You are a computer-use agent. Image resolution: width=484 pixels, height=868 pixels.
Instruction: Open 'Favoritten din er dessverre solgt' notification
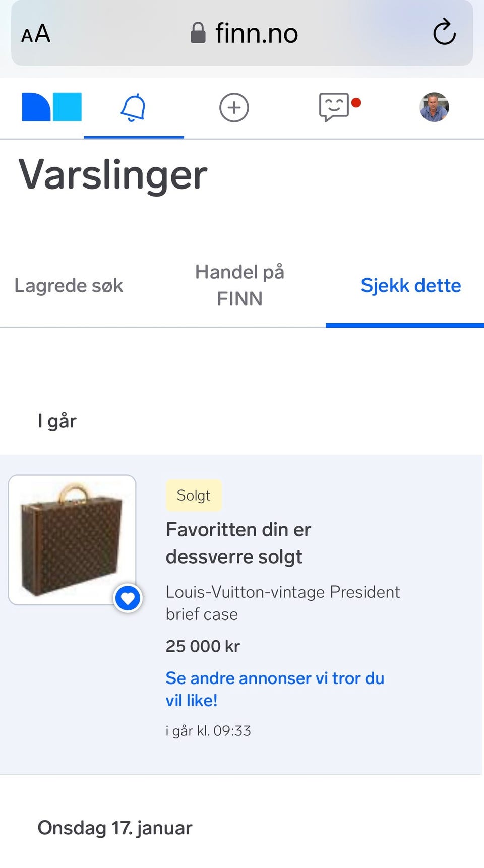241,615
